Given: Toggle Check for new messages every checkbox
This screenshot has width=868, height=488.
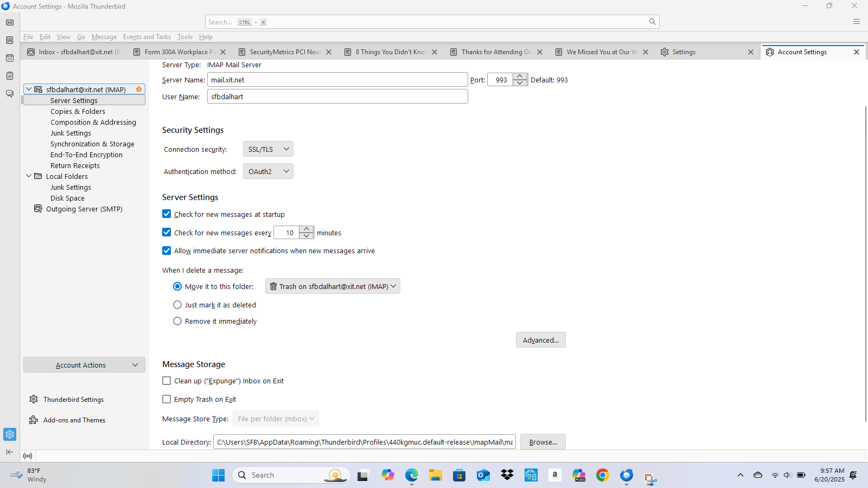Looking at the screenshot, I should 167,232.
